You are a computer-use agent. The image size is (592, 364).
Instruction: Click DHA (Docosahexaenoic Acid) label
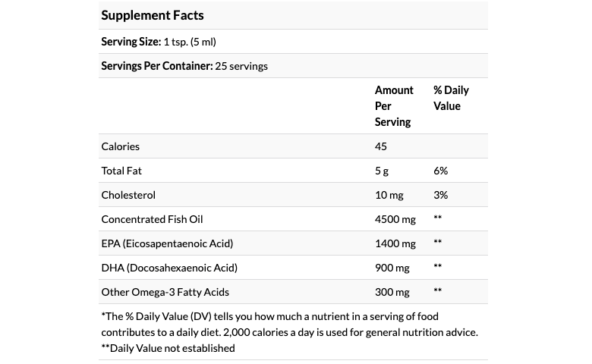[x=169, y=268]
